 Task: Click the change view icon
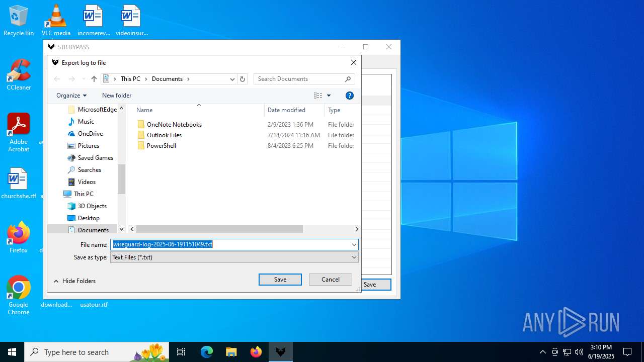coord(318,96)
